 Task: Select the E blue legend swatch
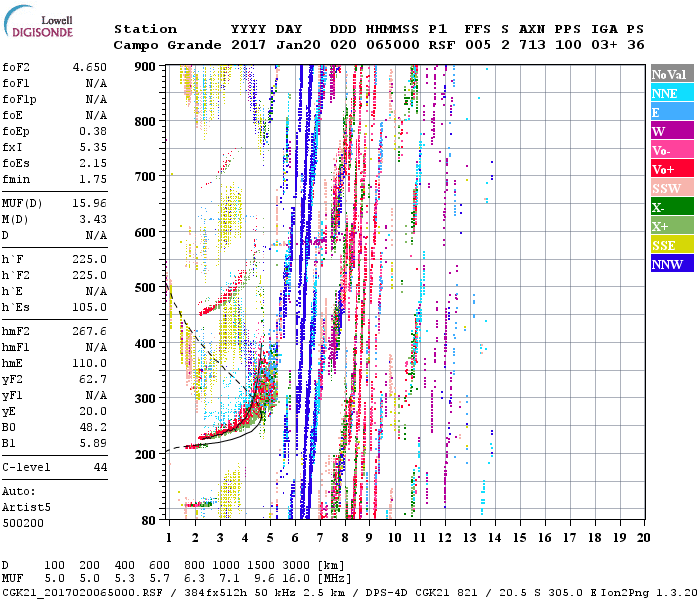(672, 112)
